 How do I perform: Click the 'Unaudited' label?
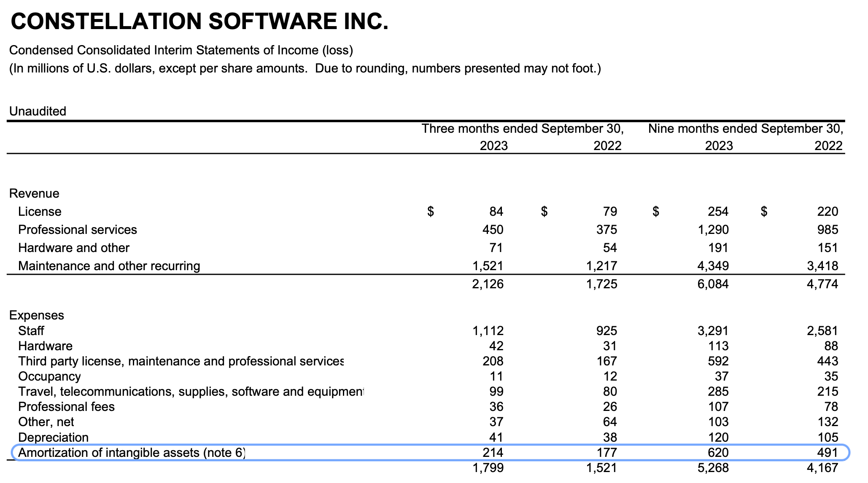point(38,111)
